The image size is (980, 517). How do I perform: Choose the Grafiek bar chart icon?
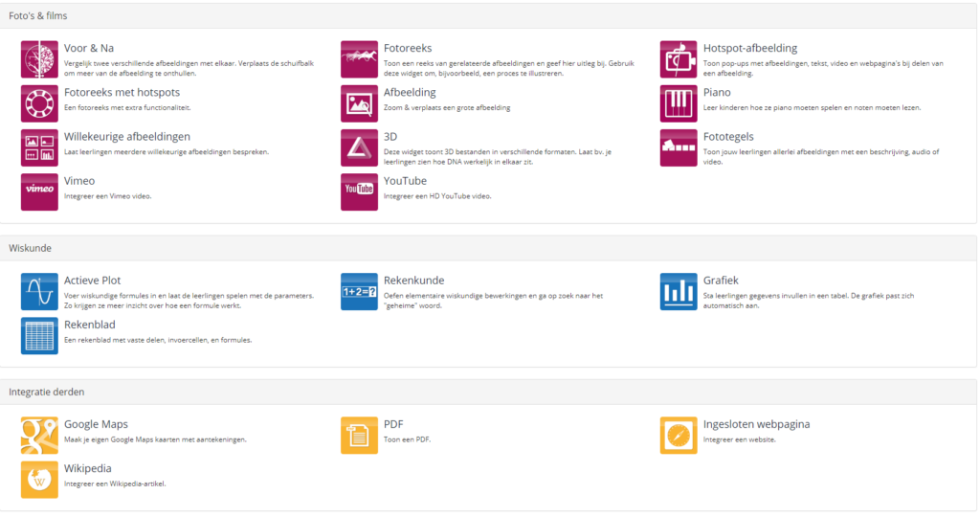[x=679, y=291]
